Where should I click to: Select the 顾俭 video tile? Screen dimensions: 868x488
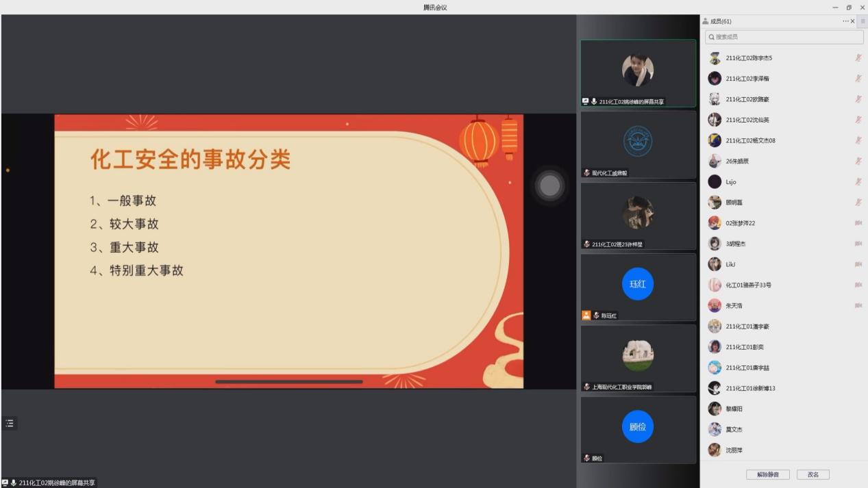pyautogui.click(x=638, y=429)
